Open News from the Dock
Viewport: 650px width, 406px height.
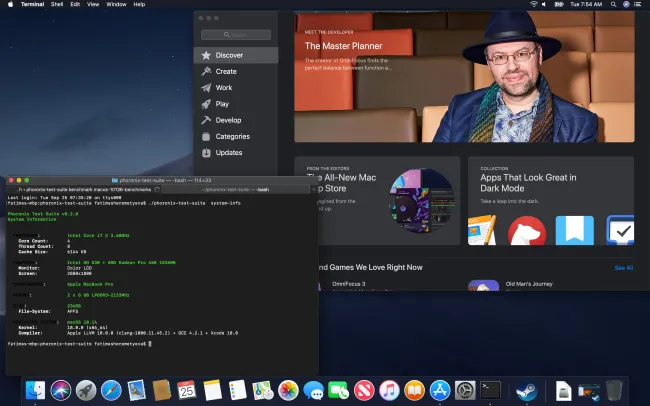point(364,390)
